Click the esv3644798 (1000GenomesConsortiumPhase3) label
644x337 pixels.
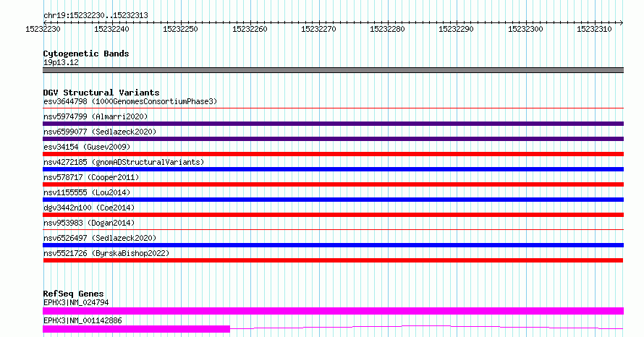tap(130, 101)
